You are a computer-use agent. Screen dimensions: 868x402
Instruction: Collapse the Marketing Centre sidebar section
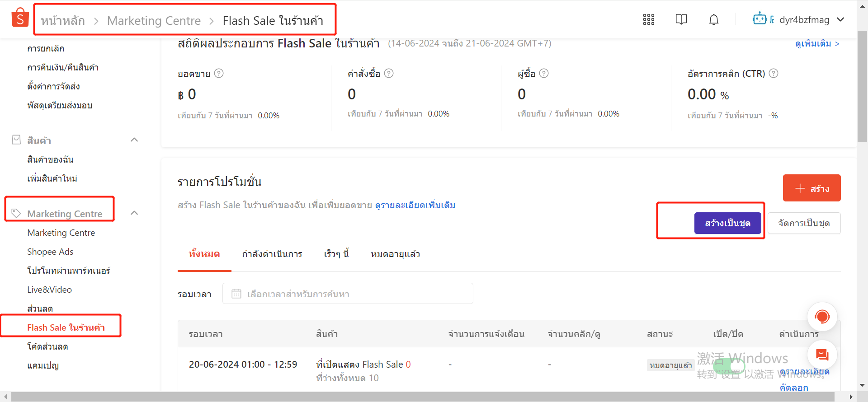pos(134,213)
